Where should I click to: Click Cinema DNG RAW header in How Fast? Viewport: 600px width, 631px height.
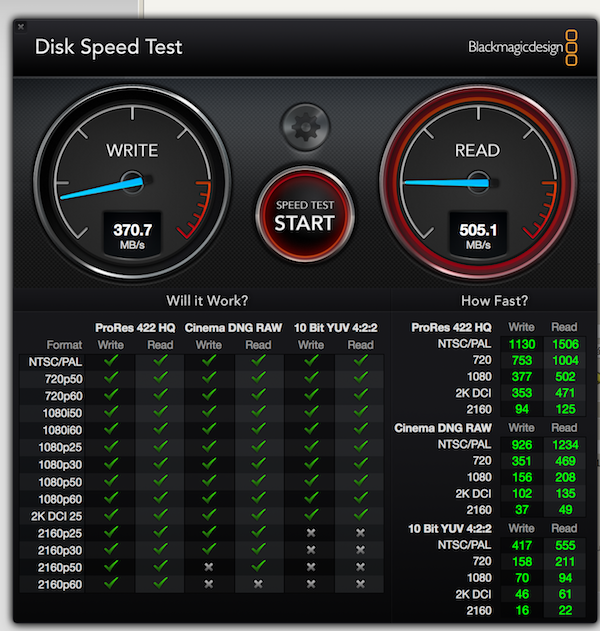[443, 428]
